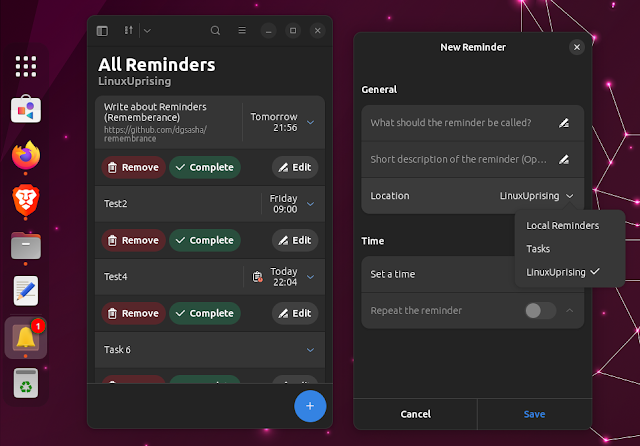Collapse the Test2 row chevron

[x=311, y=204]
